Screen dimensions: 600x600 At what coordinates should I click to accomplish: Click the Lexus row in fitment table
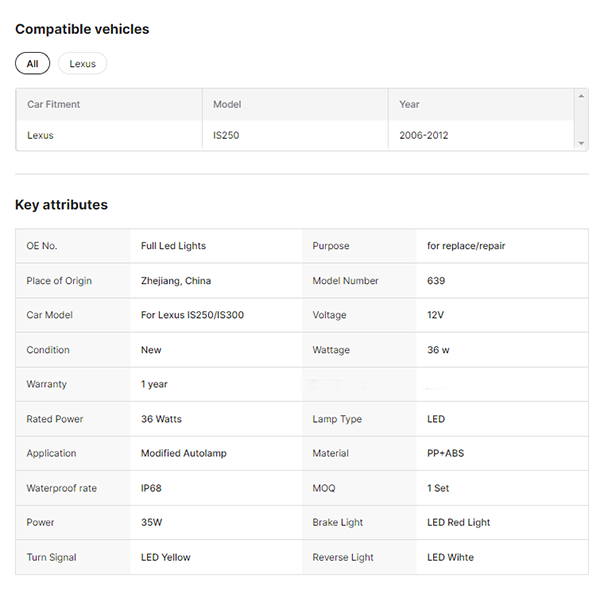coord(41,135)
